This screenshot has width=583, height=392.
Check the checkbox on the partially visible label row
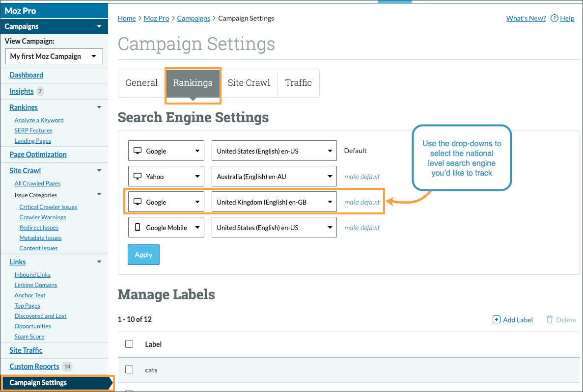129,390
